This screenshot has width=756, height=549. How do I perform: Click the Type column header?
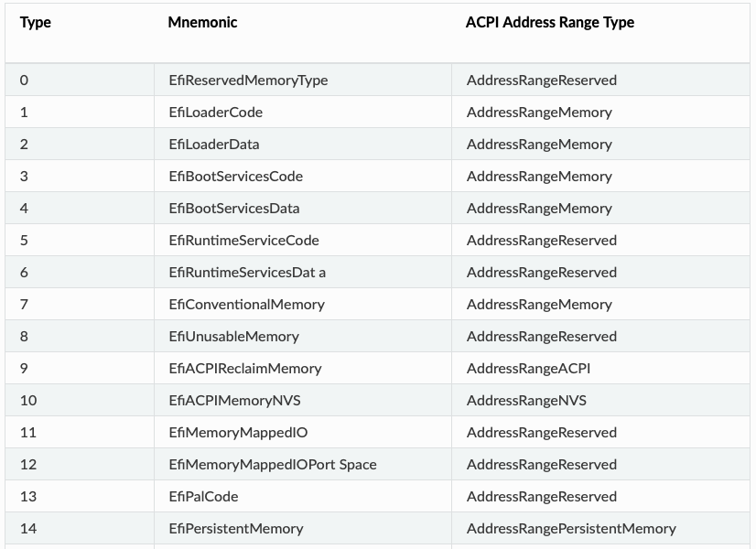[36, 23]
